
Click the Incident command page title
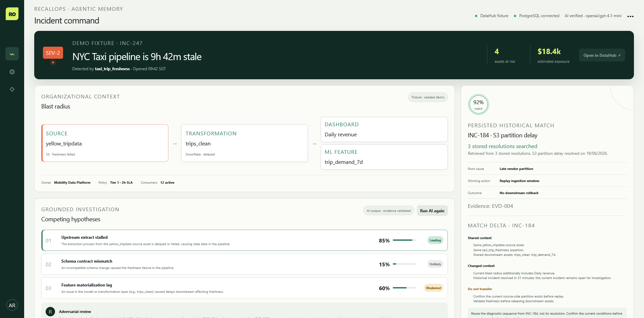(67, 21)
